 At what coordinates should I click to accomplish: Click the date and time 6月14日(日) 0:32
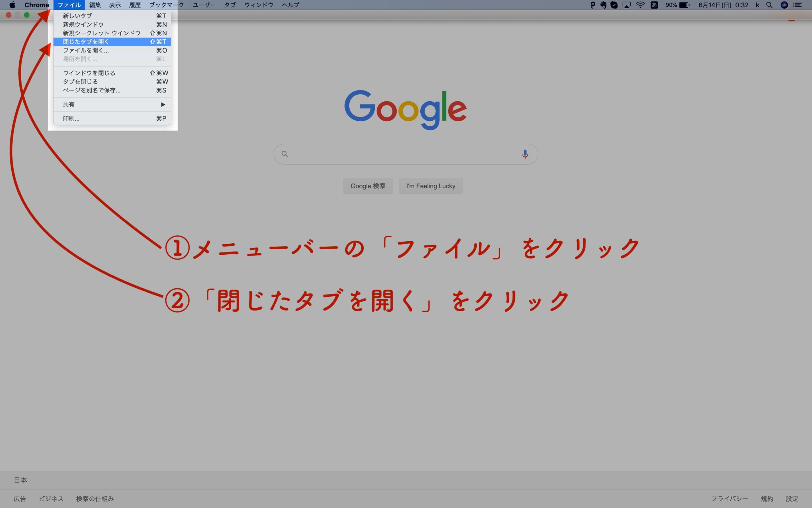coord(724,5)
